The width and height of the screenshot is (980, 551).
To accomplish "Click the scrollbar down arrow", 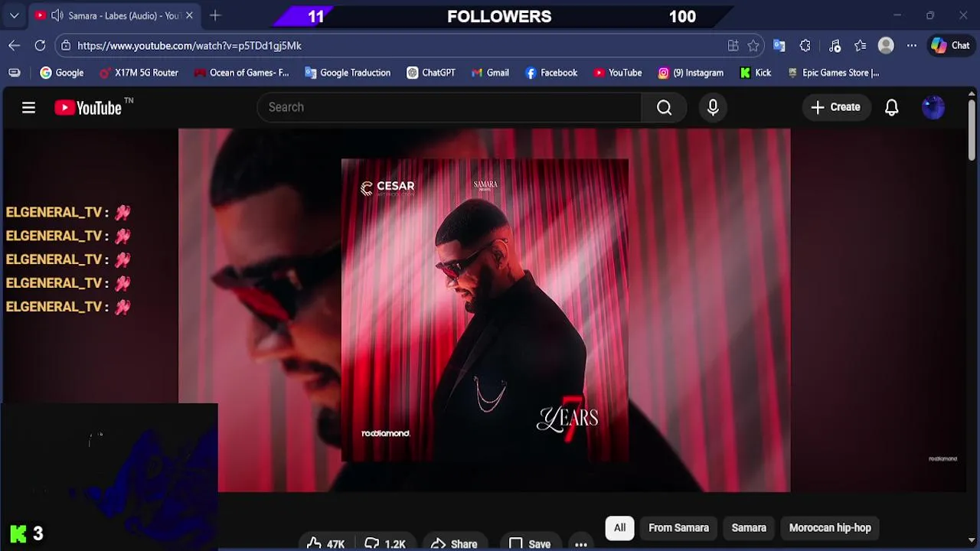I will point(972,540).
